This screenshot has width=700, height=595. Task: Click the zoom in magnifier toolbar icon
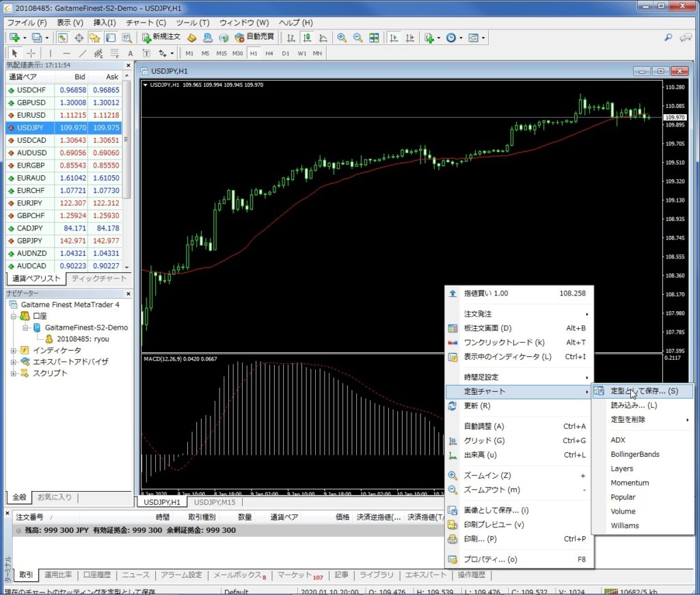tap(342, 38)
